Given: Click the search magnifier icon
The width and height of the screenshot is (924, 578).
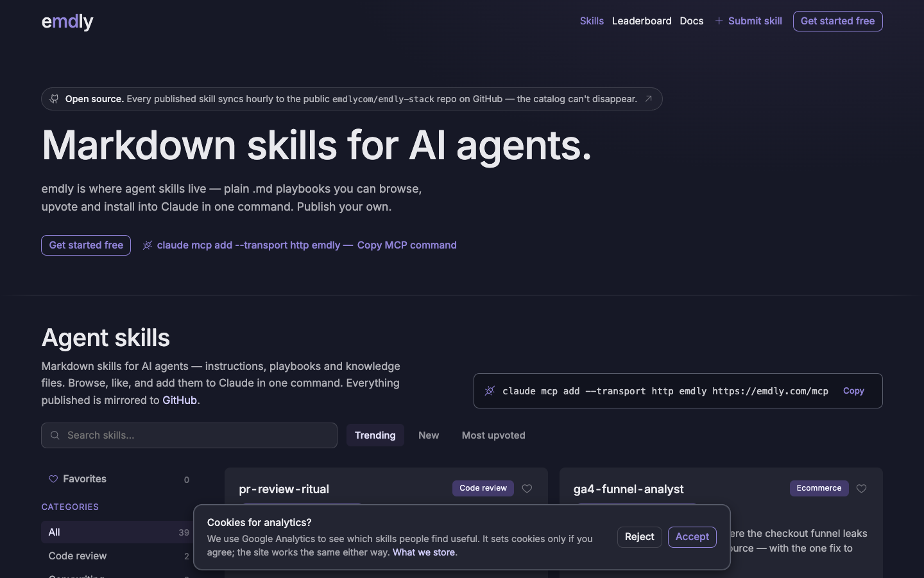Looking at the screenshot, I should coord(55,435).
